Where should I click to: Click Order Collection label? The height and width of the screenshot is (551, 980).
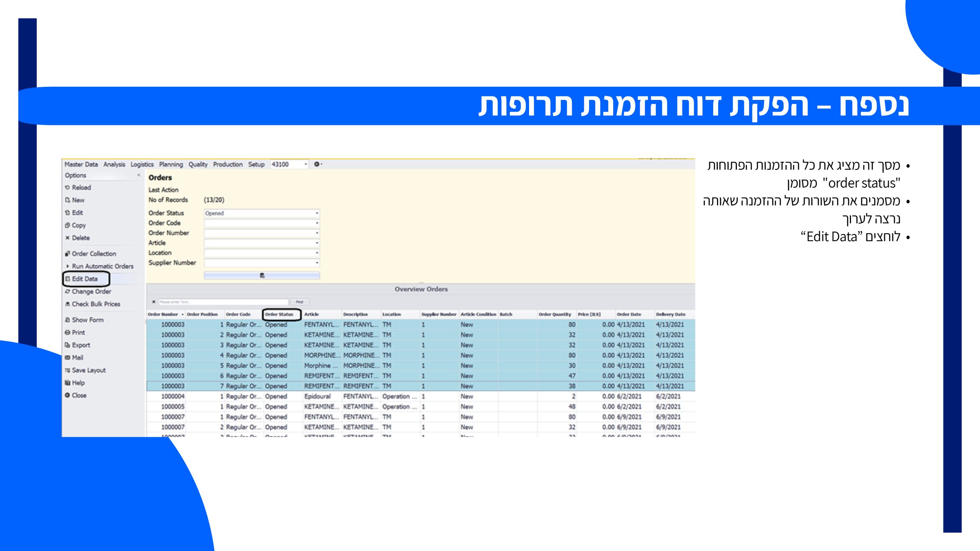coord(94,254)
